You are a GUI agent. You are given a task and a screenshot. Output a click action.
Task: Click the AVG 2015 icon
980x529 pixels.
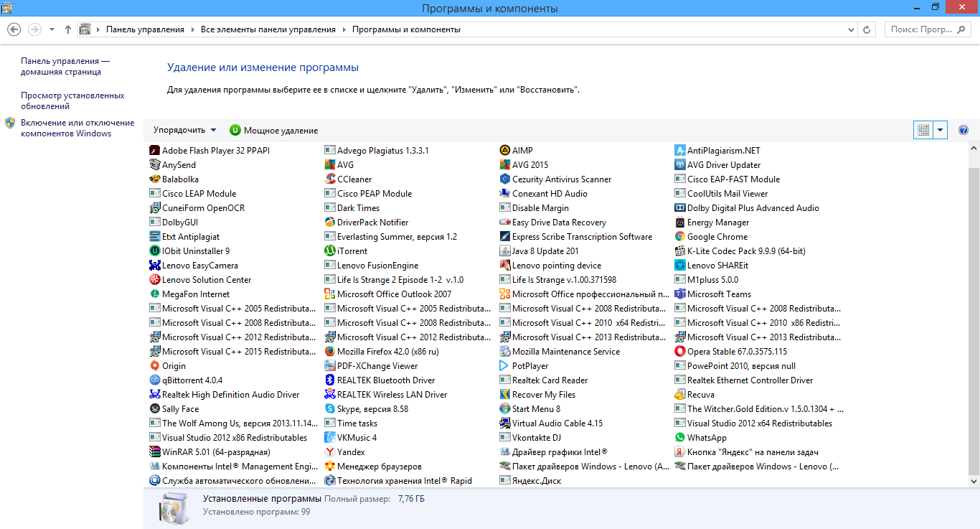505,165
